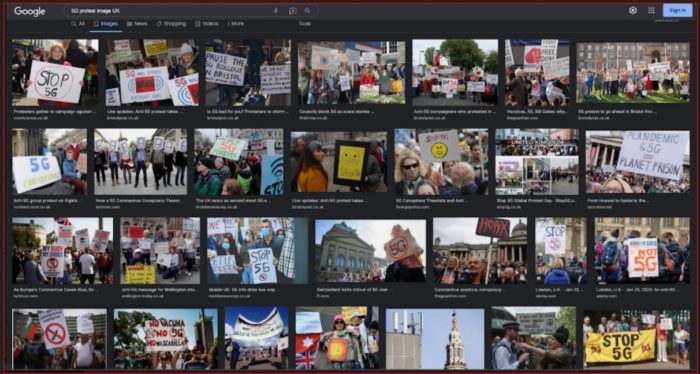Image resolution: width=700 pixels, height=374 pixels.
Task: Open the 'STOP 5G' handwritten sign thumbnail
Action: click(55, 73)
